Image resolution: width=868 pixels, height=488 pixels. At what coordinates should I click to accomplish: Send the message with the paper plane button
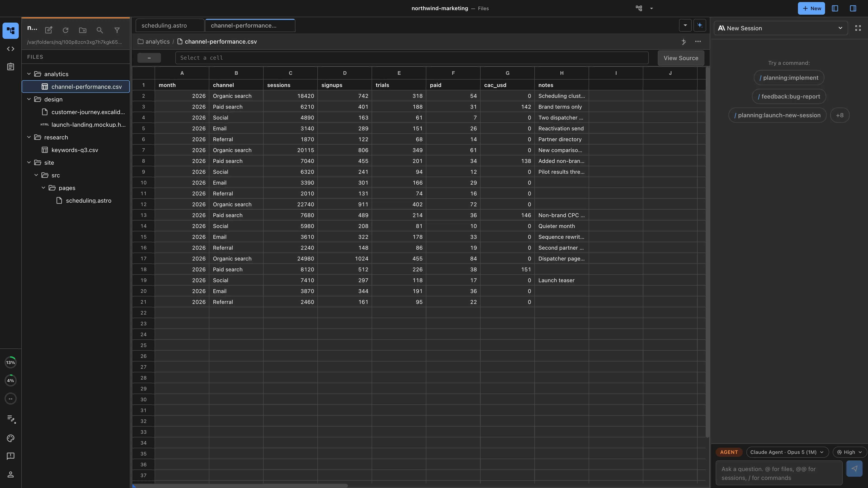pos(854,469)
